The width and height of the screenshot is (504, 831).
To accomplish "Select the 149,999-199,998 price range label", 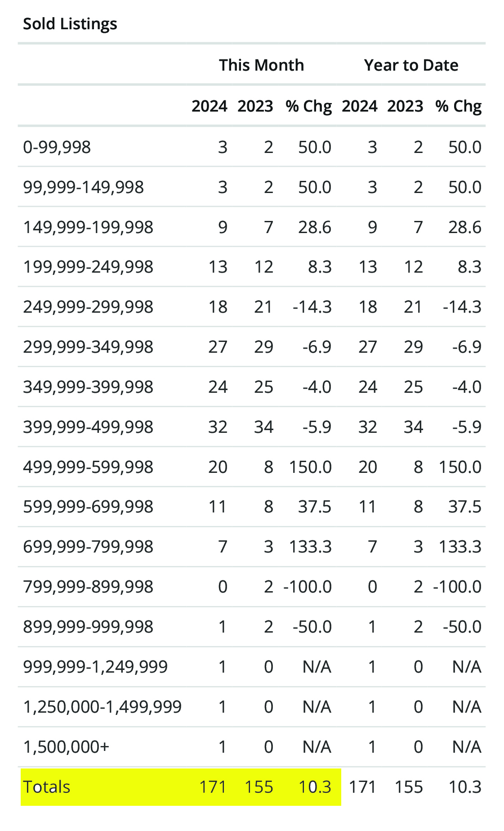I will pyautogui.click(x=88, y=227).
